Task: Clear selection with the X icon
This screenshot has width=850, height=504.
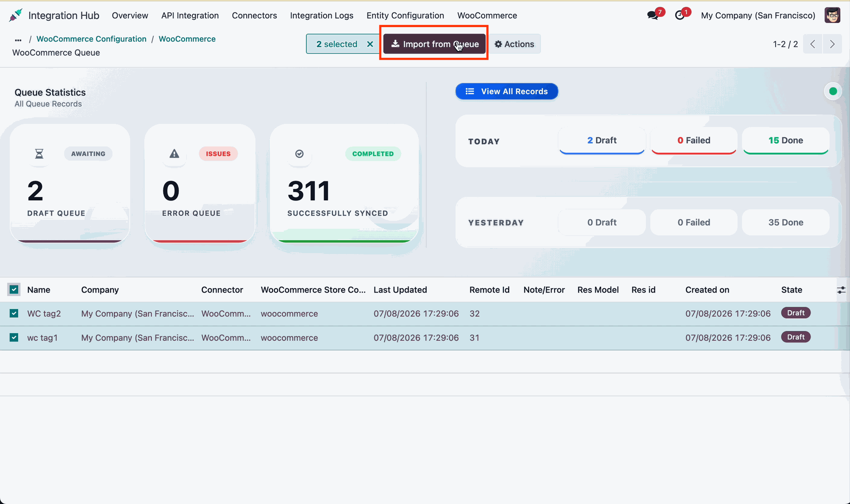Action: (x=370, y=44)
